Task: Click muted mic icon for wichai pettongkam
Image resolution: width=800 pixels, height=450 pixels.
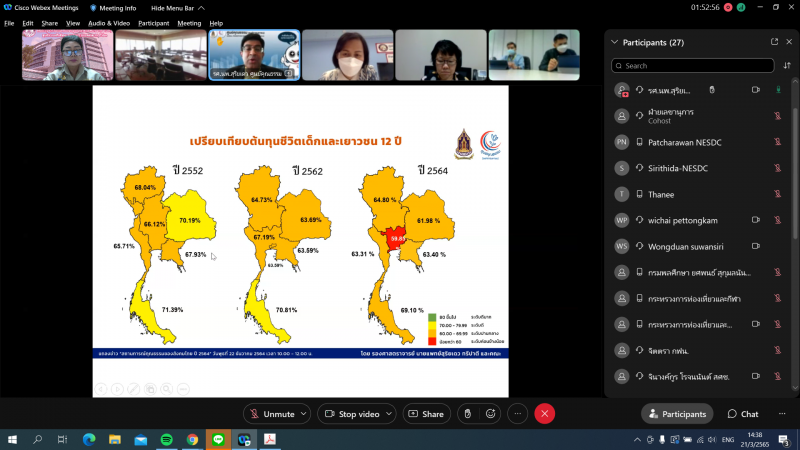Action: tap(778, 220)
